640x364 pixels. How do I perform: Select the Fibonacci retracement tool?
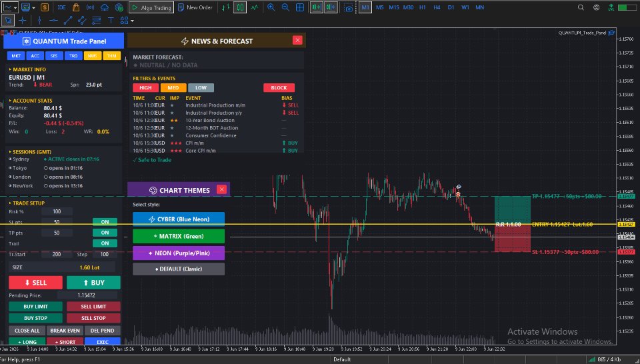pyautogui.click(x=96, y=20)
